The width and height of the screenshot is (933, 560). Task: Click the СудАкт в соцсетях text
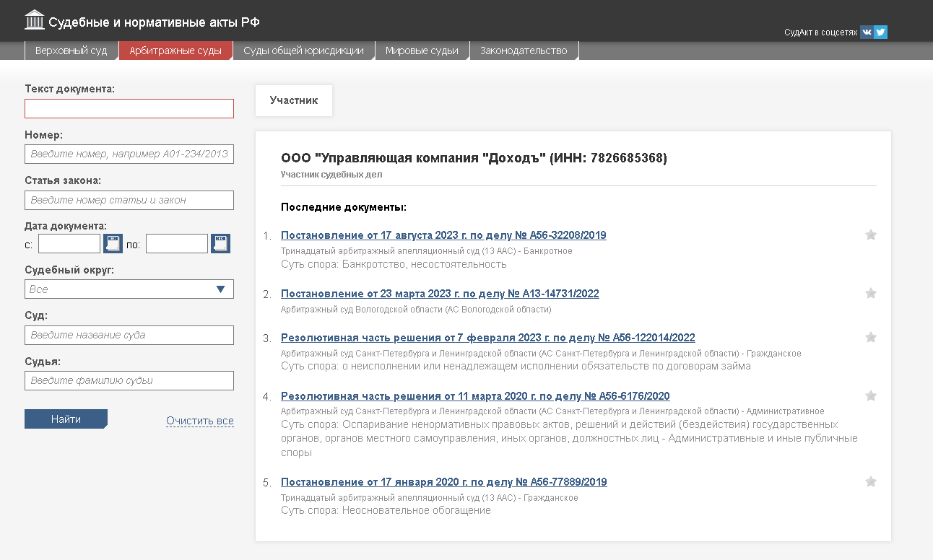[x=820, y=32]
